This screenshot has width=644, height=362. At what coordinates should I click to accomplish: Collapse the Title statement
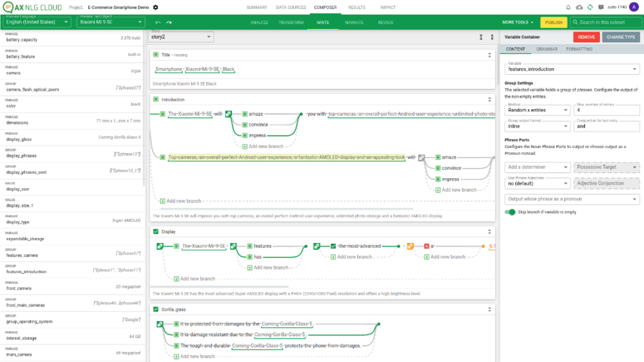[489, 55]
